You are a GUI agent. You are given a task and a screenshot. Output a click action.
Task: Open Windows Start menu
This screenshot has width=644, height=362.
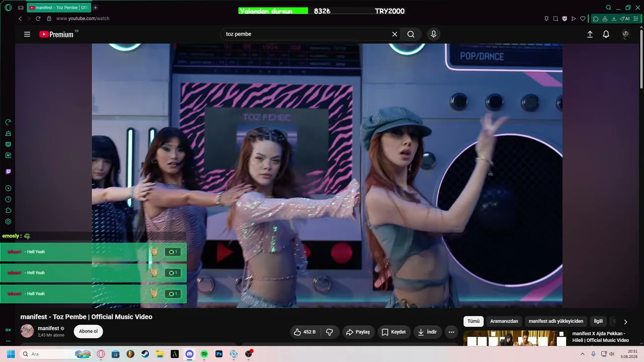coord(11,354)
